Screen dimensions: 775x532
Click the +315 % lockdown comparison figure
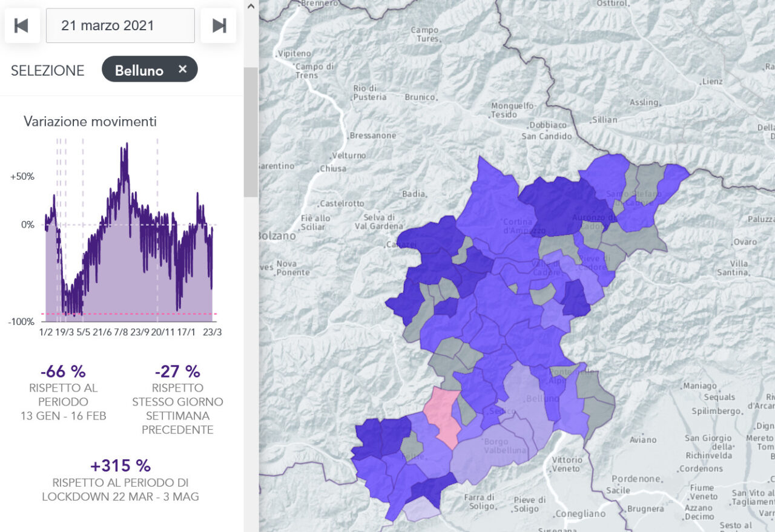click(x=120, y=465)
